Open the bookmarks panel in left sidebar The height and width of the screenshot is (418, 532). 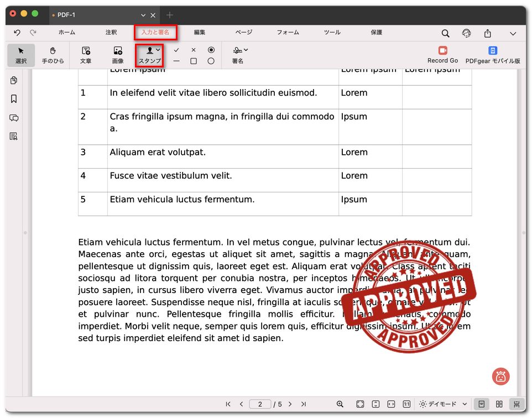(x=14, y=99)
